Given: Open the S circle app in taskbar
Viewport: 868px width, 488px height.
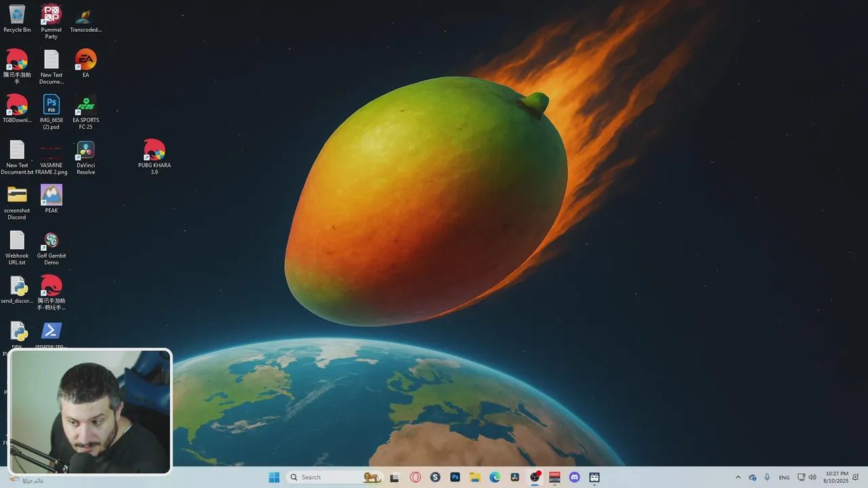Looking at the screenshot, I should [x=435, y=477].
